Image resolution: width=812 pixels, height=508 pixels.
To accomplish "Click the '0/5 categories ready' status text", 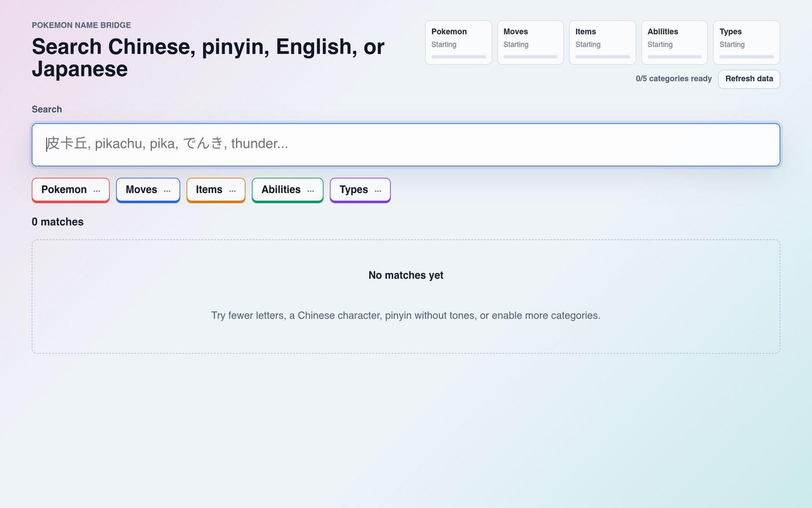I will pos(673,78).
